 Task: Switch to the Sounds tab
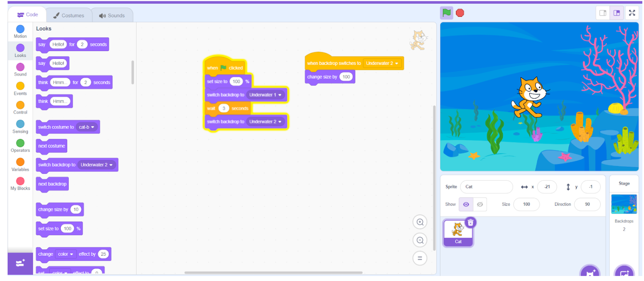[x=112, y=16]
